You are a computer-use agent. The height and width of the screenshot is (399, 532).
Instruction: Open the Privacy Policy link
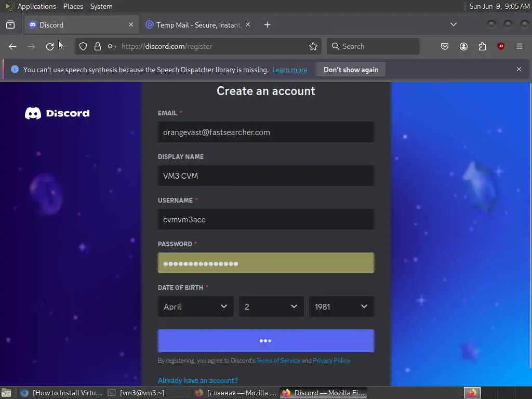[x=331, y=361]
